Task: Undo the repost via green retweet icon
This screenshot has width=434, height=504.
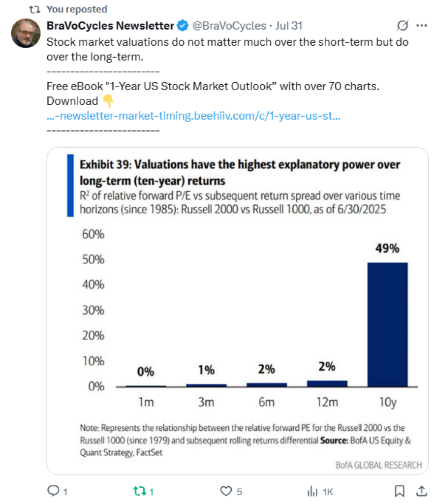Action: point(139,491)
